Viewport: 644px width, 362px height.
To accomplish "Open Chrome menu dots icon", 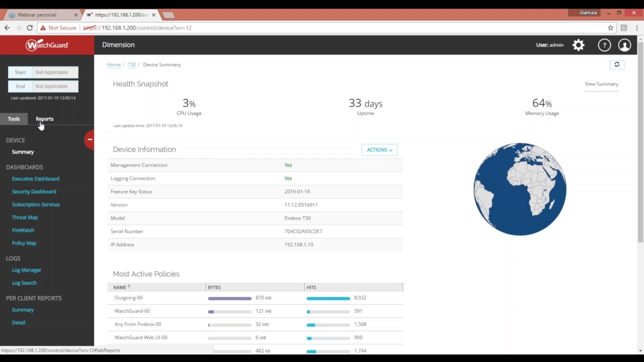I will click(636, 28).
